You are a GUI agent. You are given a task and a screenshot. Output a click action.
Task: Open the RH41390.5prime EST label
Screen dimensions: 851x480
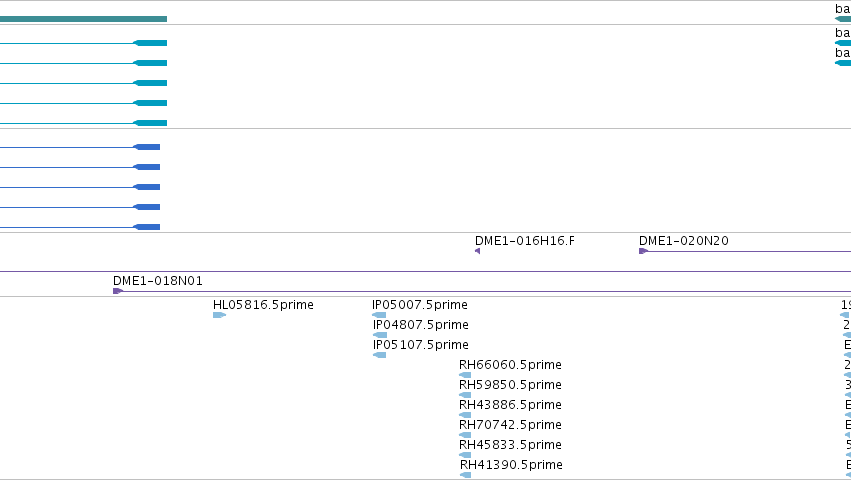pos(511,465)
